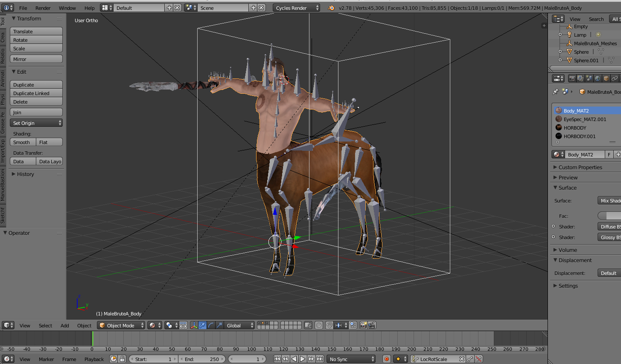Click the Smooth shading button
The height and width of the screenshot is (364, 621).
pos(22,142)
